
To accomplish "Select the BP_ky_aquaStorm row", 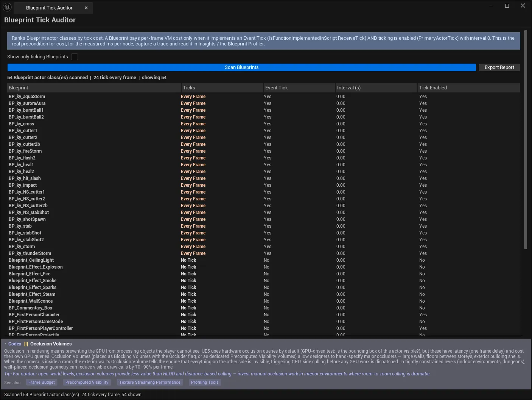I will click(x=263, y=97).
